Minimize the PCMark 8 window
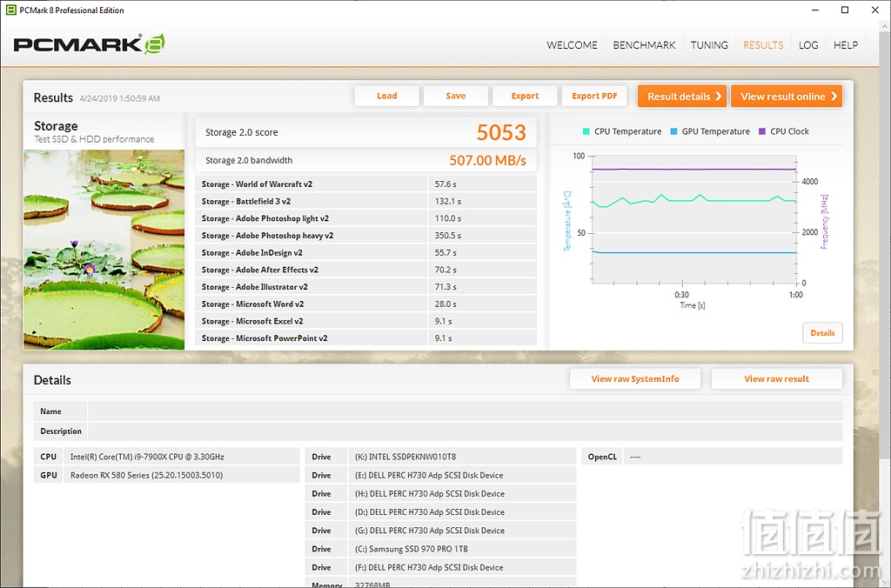Viewport: 891px width, 588px height. coord(814,10)
